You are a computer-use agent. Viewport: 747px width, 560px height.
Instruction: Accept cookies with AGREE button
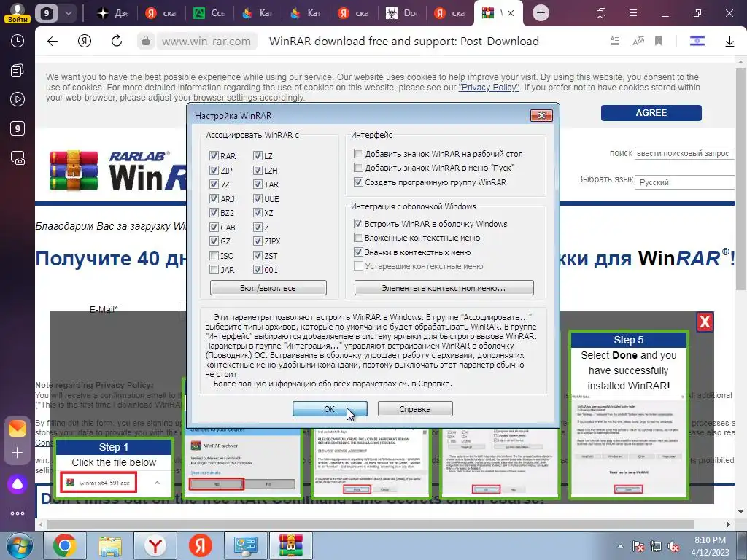click(651, 113)
